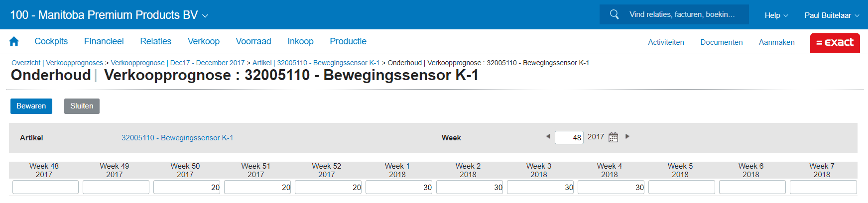Open the Voorraad menu
This screenshot has width=868, height=203.
tap(253, 41)
